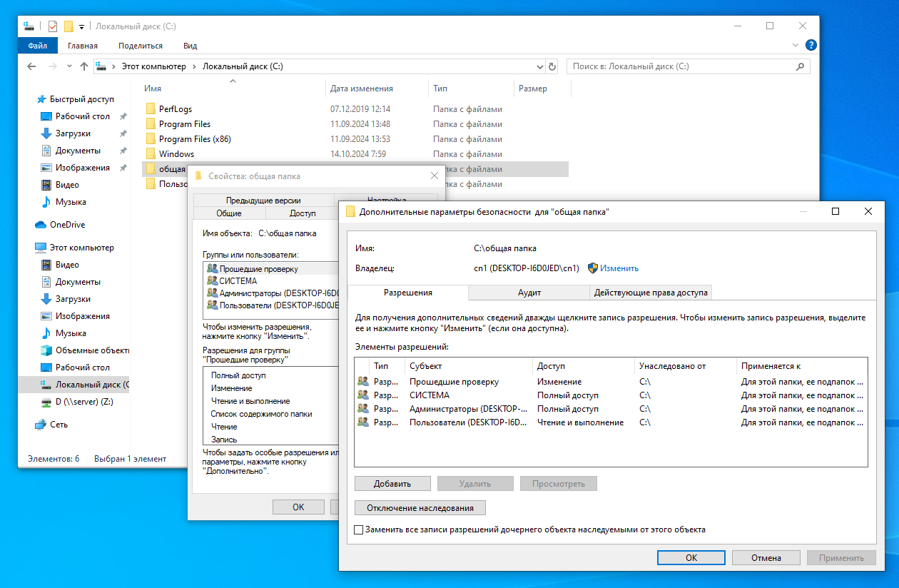Click the group icon for Прошедшие проверку permission entry
The height and width of the screenshot is (588, 899).
(x=363, y=382)
